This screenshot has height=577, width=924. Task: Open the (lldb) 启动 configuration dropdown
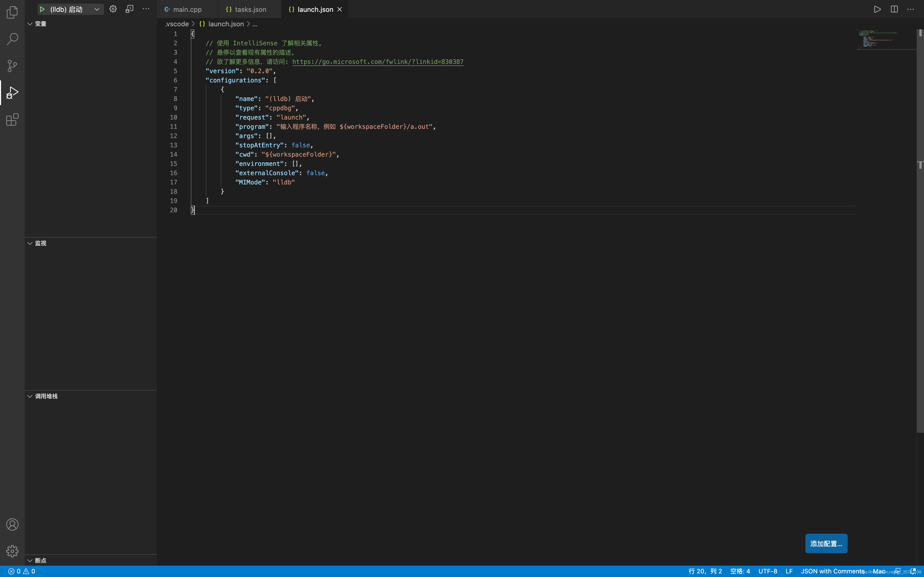pyautogui.click(x=97, y=9)
